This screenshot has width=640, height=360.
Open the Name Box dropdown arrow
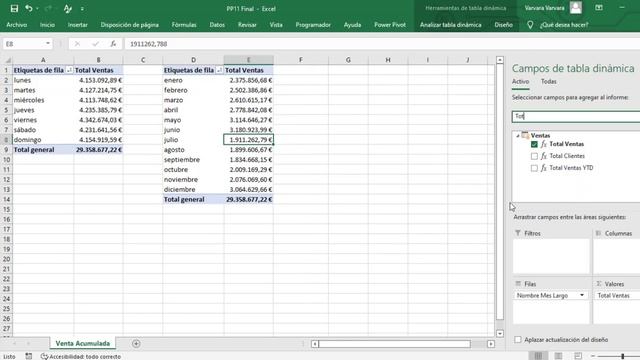pos(48,44)
